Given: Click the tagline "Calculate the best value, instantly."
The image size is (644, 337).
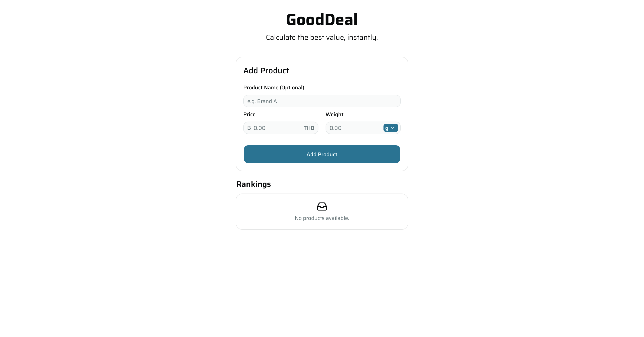Looking at the screenshot, I should (322, 38).
